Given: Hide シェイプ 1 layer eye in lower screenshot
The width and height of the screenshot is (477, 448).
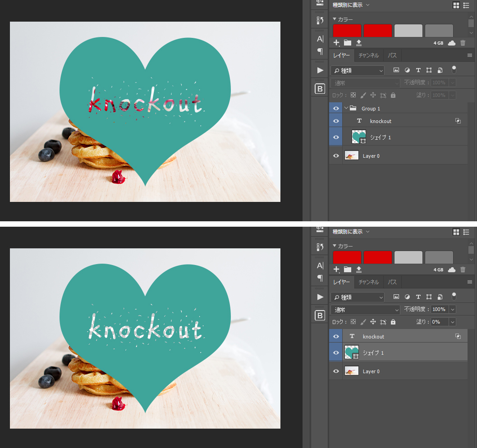Looking at the screenshot, I should click(336, 353).
